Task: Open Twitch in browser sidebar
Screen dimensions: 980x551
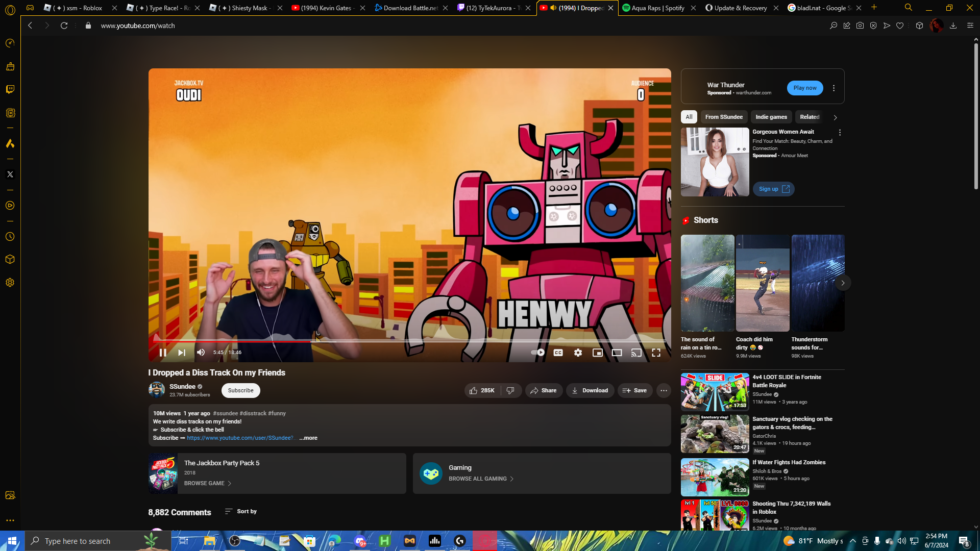Action: pyautogui.click(x=10, y=89)
